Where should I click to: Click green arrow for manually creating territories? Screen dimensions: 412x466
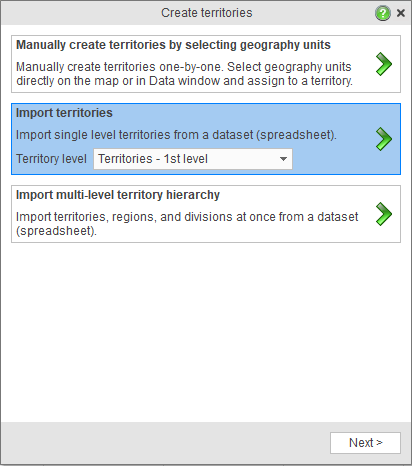click(x=384, y=64)
